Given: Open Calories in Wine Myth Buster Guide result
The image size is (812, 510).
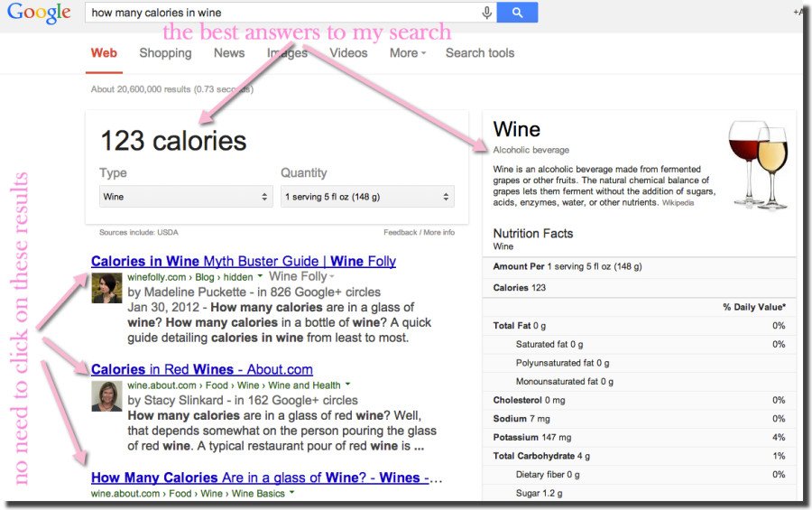Looking at the screenshot, I should point(244,261).
